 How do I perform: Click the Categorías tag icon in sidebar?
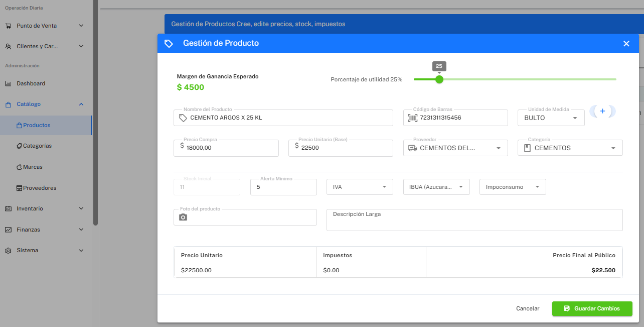19,146
